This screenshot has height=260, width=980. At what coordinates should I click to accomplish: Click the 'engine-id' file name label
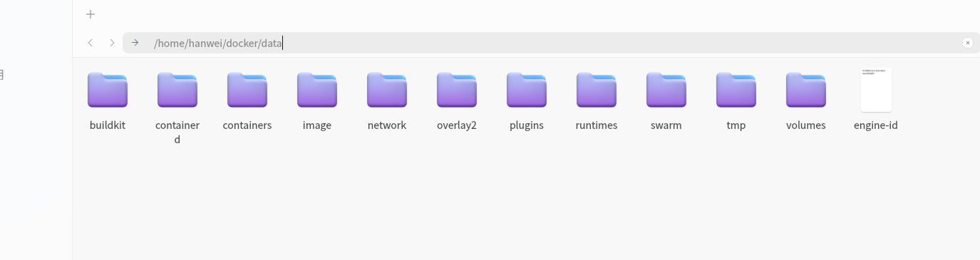(x=876, y=125)
